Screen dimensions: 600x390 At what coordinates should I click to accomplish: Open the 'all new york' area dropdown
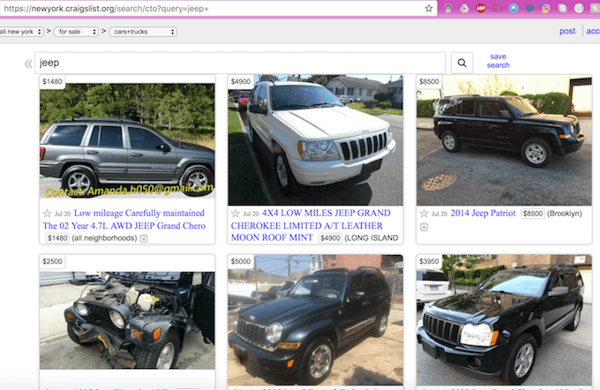(x=21, y=32)
